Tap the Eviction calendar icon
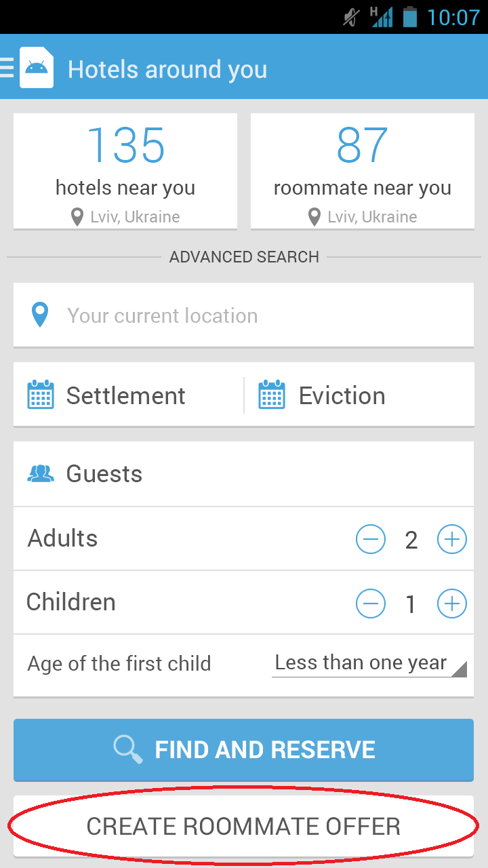The height and width of the screenshot is (868, 488). [272, 395]
